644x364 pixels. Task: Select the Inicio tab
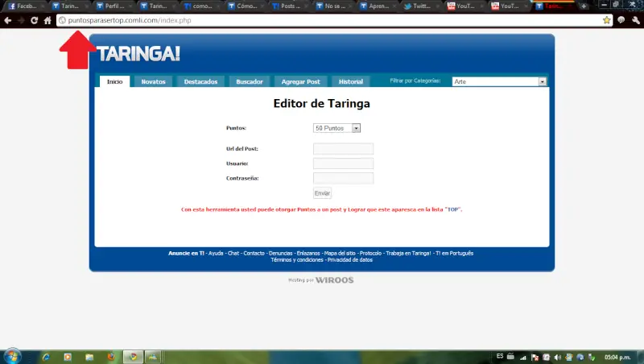(114, 81)
